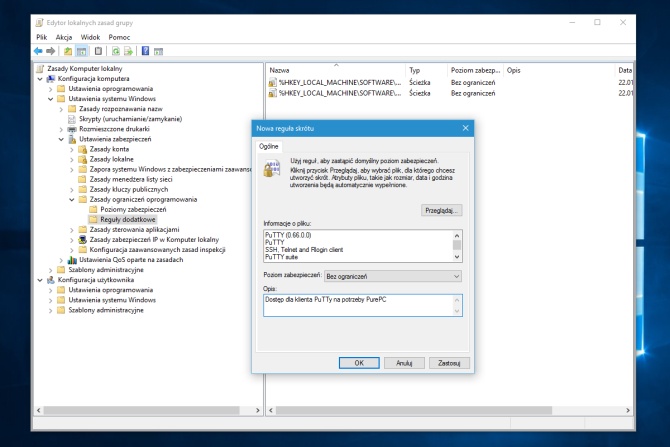This screenshot has height=447, width=670.
Task: Click the padlock icon in the dialog
Action: pos(272,168)
